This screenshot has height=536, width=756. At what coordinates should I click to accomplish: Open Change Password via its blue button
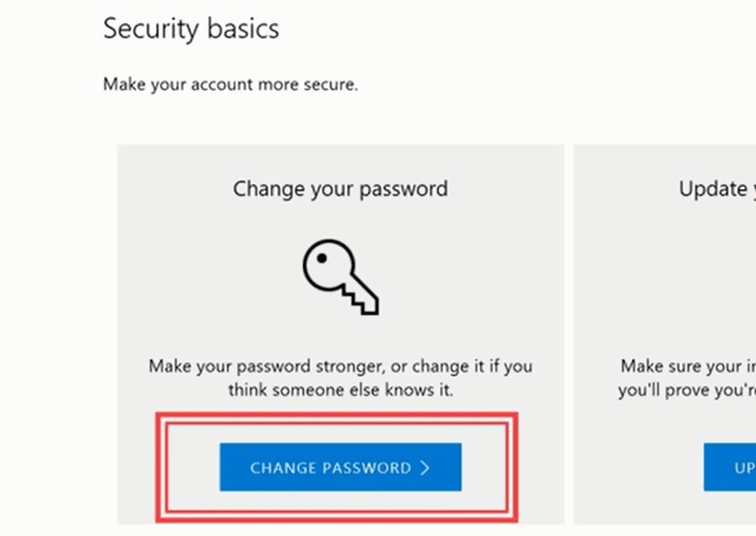(x=340, y=468)
